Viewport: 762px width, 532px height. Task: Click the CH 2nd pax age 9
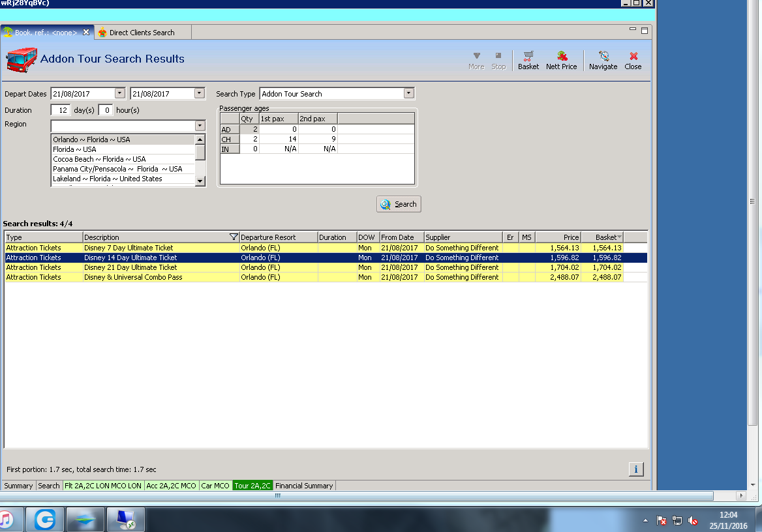(x=318, y=139)
